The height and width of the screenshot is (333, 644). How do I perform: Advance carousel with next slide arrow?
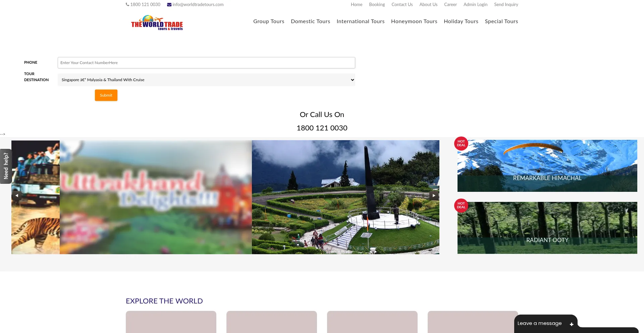tap(434, 196)
